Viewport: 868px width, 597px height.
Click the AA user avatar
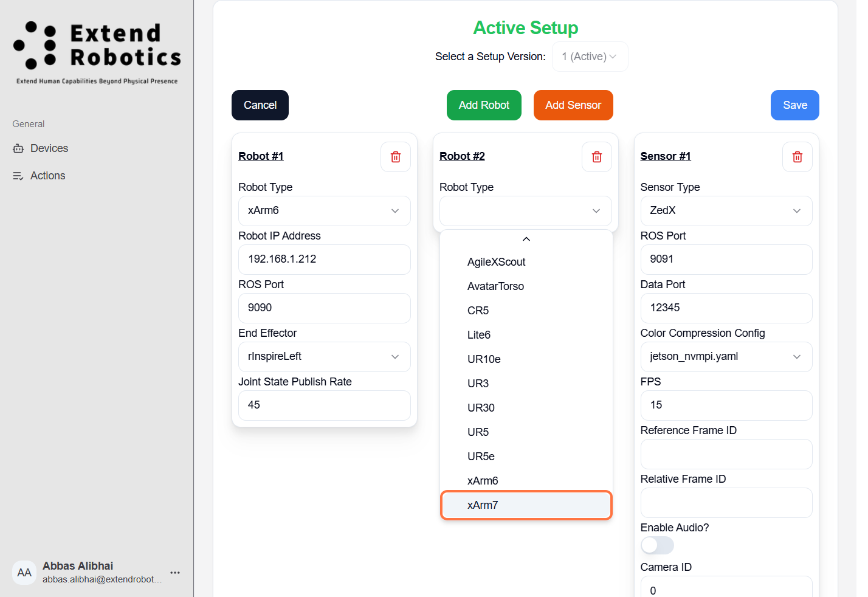click(24, 573)
